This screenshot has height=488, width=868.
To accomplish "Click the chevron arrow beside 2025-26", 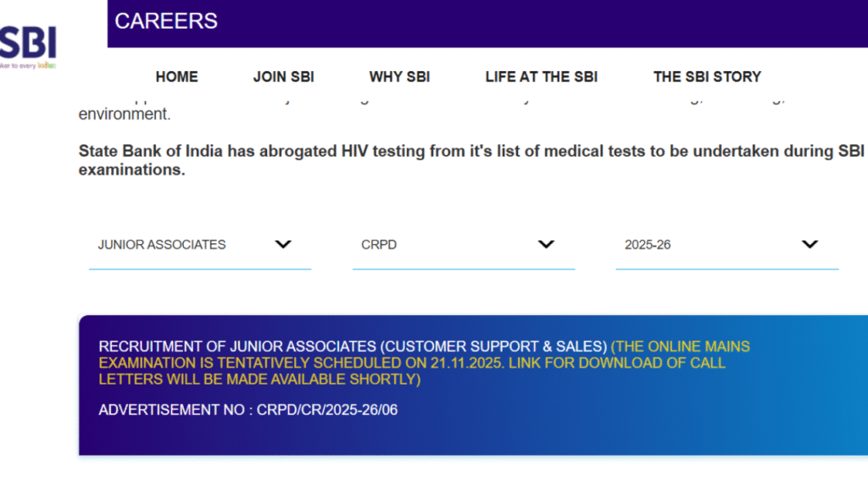I will click(x=810, y=245).
